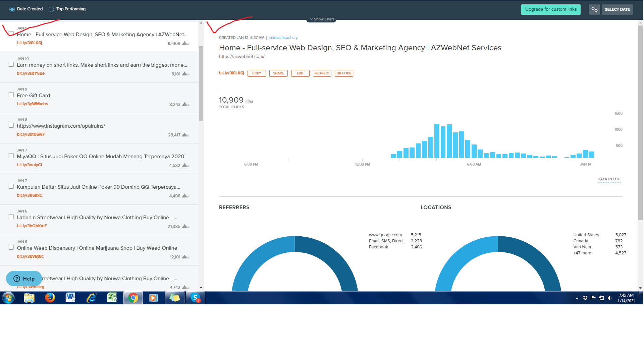
Task: Open Skype from the taskbar
Action: [196, 298]
